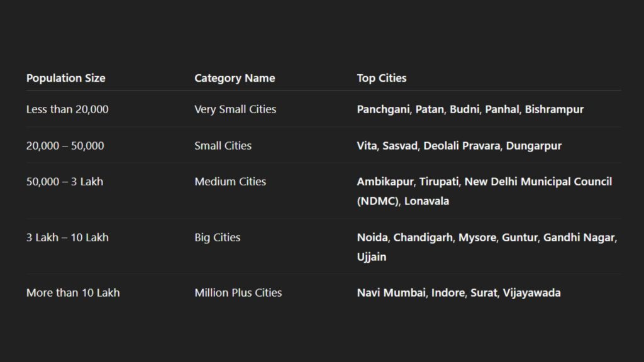Click the Top Cities column header

point(382,78)
